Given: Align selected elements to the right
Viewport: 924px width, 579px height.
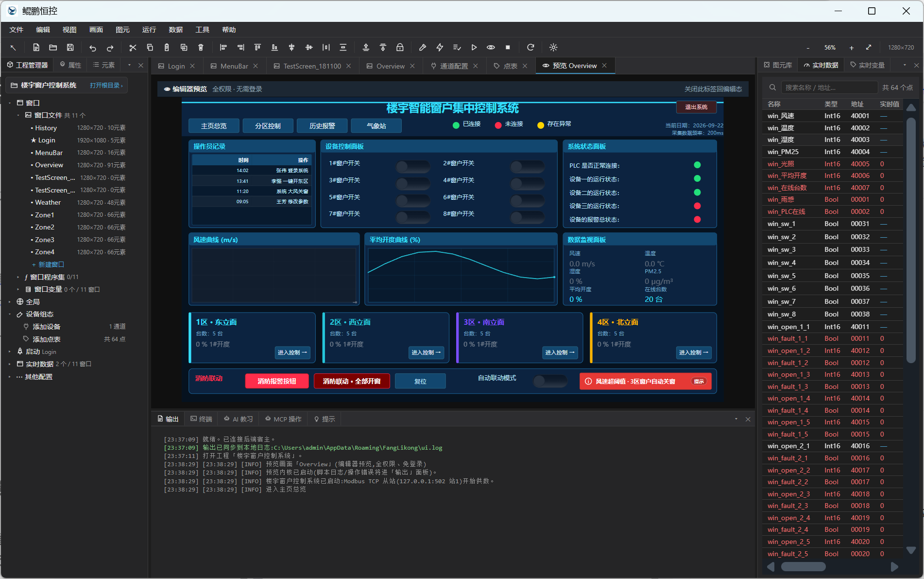Looking at the screenshot, I should pyautogui.click(x=240, y=48).
